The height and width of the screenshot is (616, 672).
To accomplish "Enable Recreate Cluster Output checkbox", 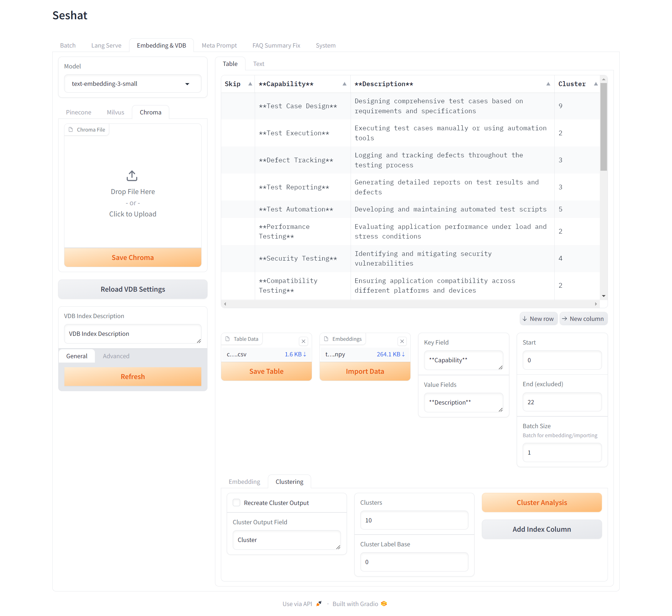I will (x=236, y=503).
